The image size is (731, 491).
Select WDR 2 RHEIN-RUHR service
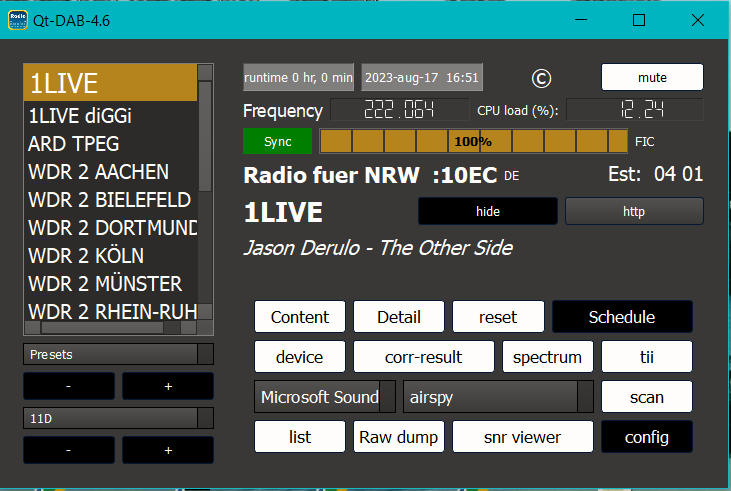[x=110, y=311]
